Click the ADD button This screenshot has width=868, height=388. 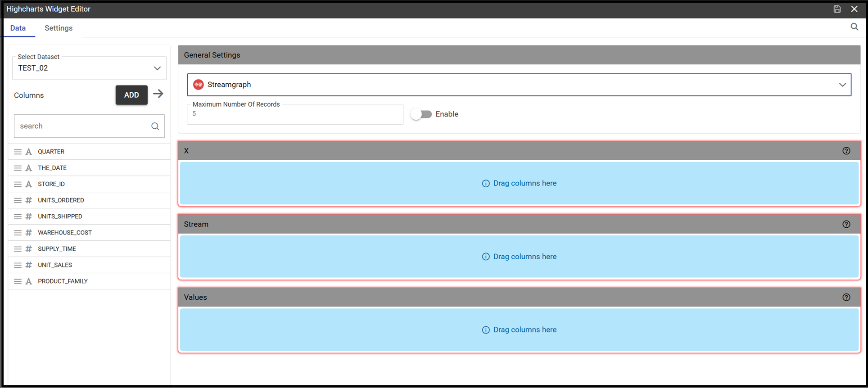[x=131, y=95]
